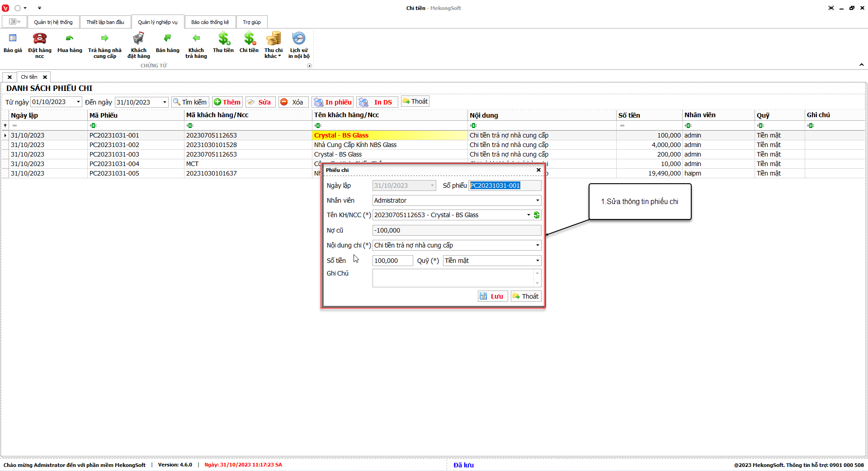This screenshot has width=868, height=471.
Task: Select voucher row PC20231031-003
Action: (434, 154)
